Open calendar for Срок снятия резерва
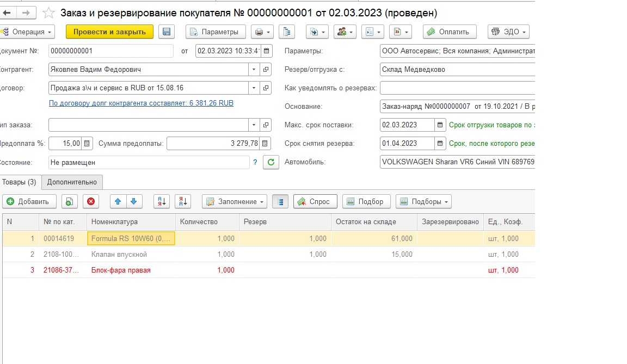The image size is (627, 364). point(440,144)
